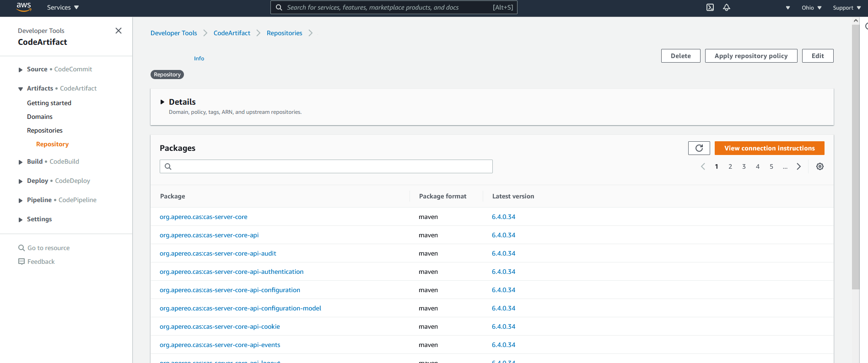
Task: Expand Deploy CodeDeploy in sidebar
Action: coord(21,181)
